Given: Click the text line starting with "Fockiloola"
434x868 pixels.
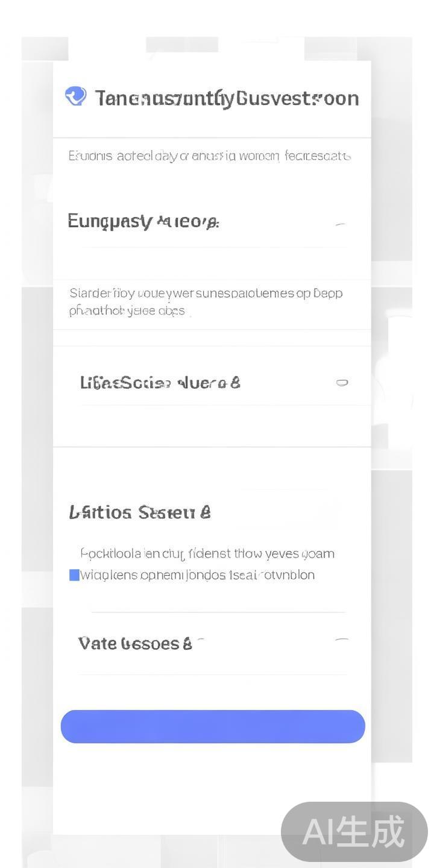Looking at the screenshot, I should pos(207,553).
